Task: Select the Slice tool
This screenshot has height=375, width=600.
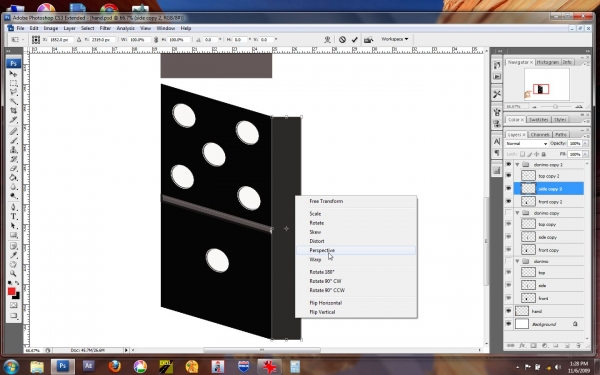Action: pos(13,120)
